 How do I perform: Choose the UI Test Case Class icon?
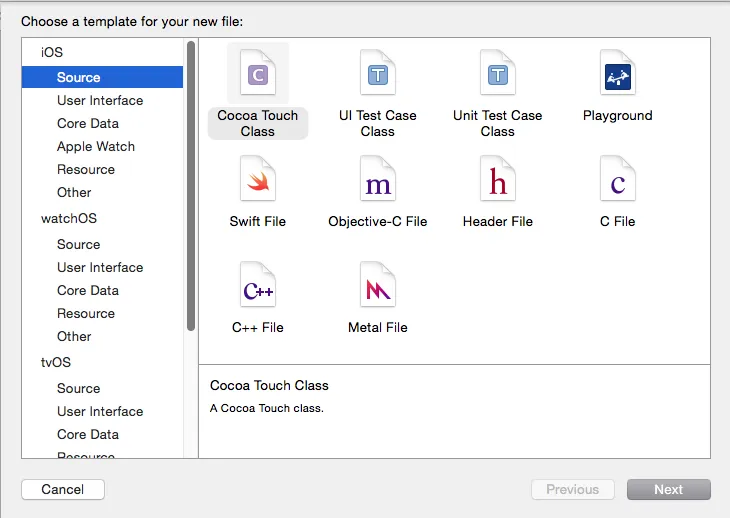(x=378, y=73)
